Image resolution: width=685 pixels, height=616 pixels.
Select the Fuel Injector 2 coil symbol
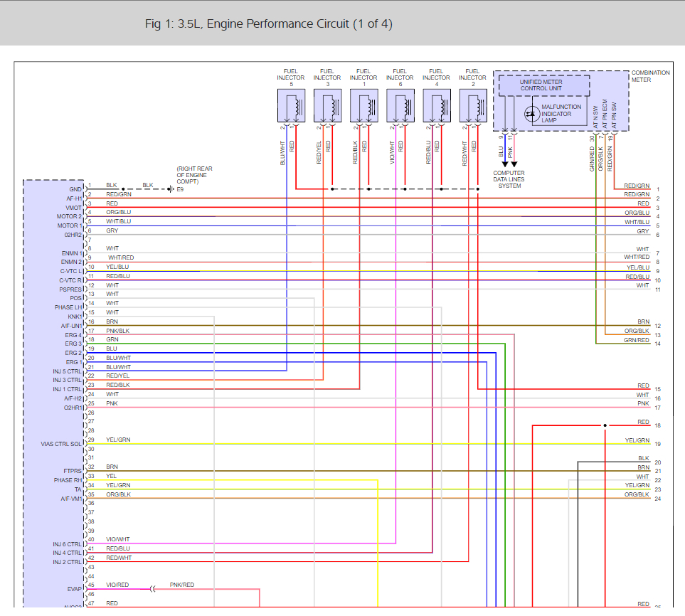pos(472,105)
